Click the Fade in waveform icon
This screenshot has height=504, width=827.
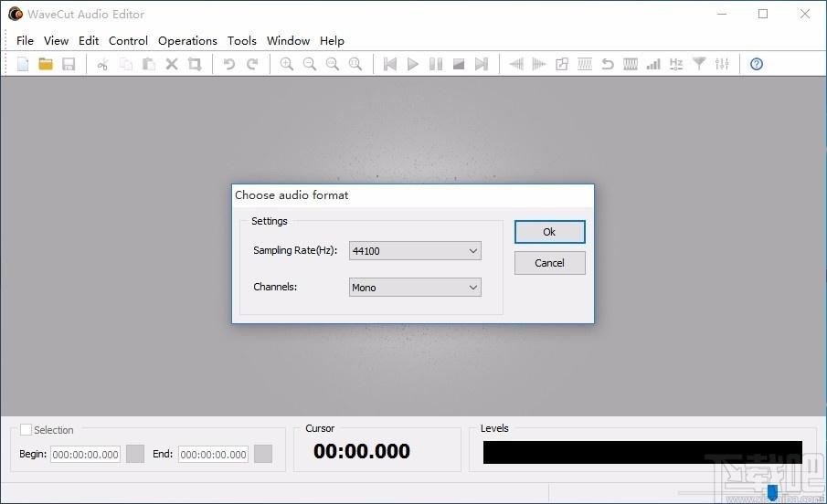[516, 64]
